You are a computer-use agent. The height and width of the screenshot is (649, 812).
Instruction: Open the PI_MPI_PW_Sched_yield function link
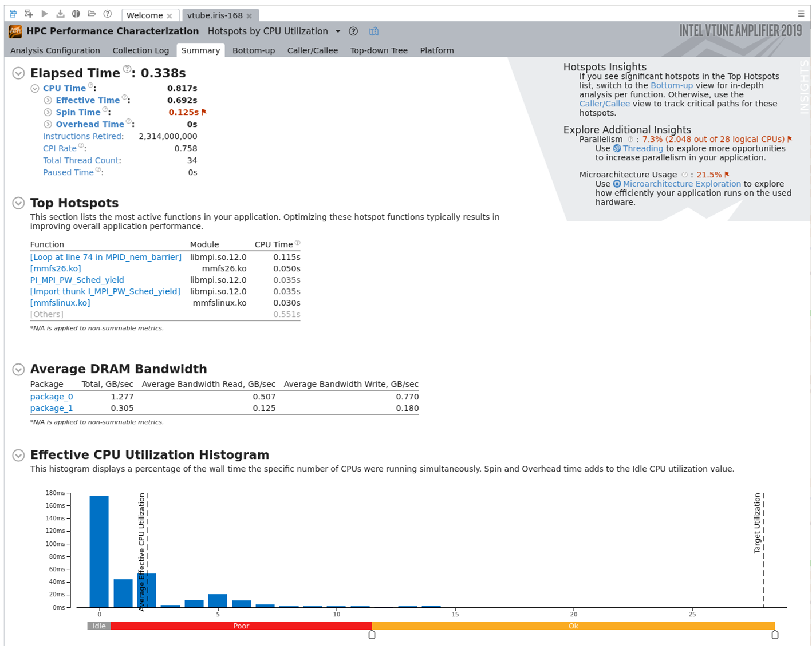(77, 280)
